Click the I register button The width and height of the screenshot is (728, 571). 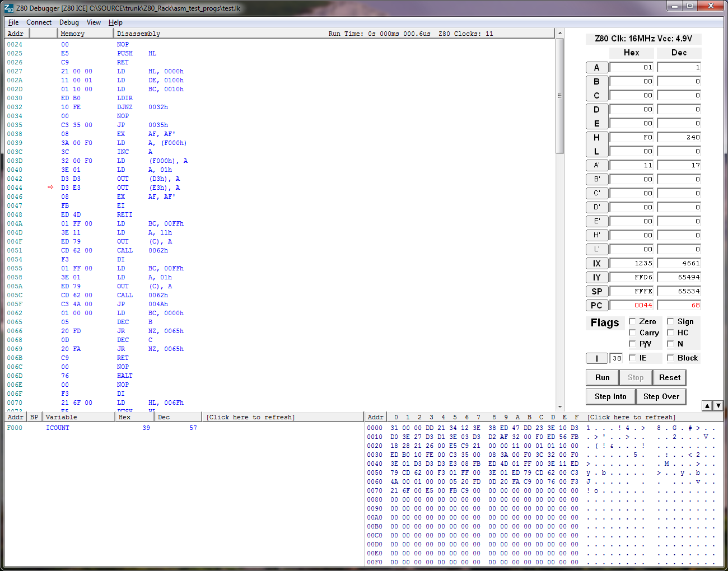(x=597, y=358)
